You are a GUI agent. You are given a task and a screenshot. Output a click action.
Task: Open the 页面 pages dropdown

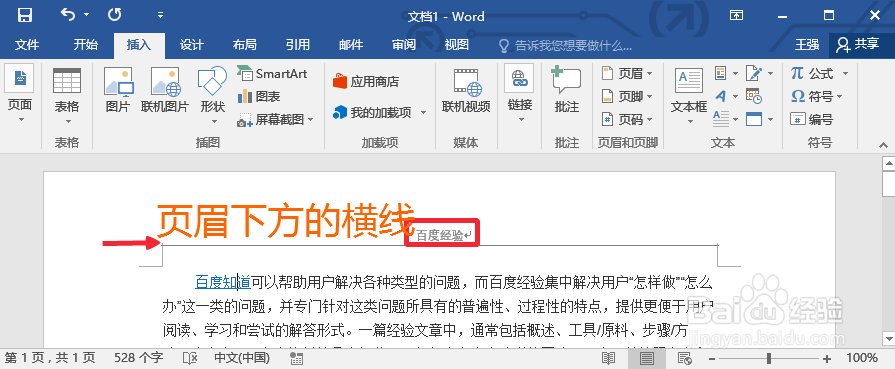point(20,94)
